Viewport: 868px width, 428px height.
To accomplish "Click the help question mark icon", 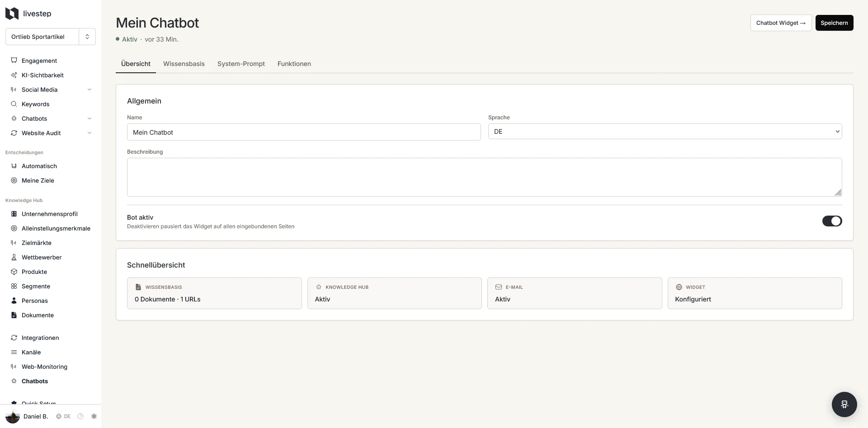I will [x=80, y=416].
